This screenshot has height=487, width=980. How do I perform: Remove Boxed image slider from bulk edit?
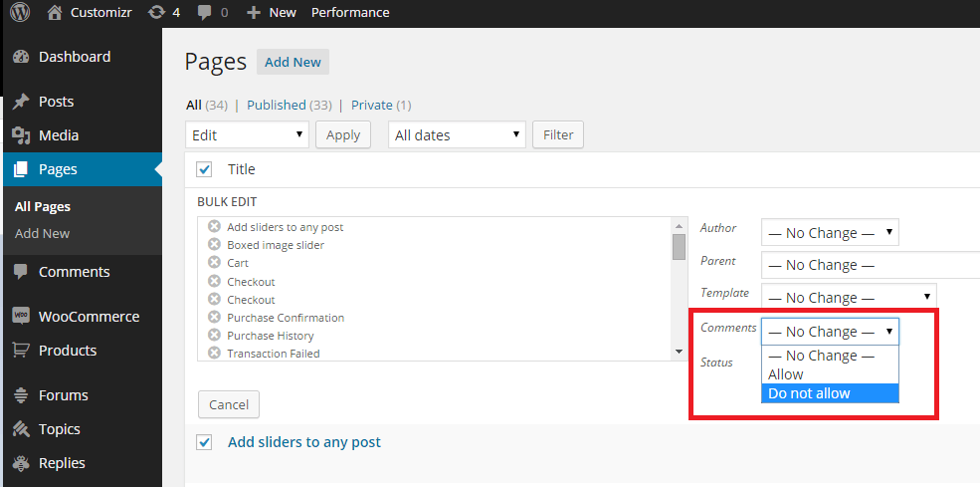click(x=214, y=244)
